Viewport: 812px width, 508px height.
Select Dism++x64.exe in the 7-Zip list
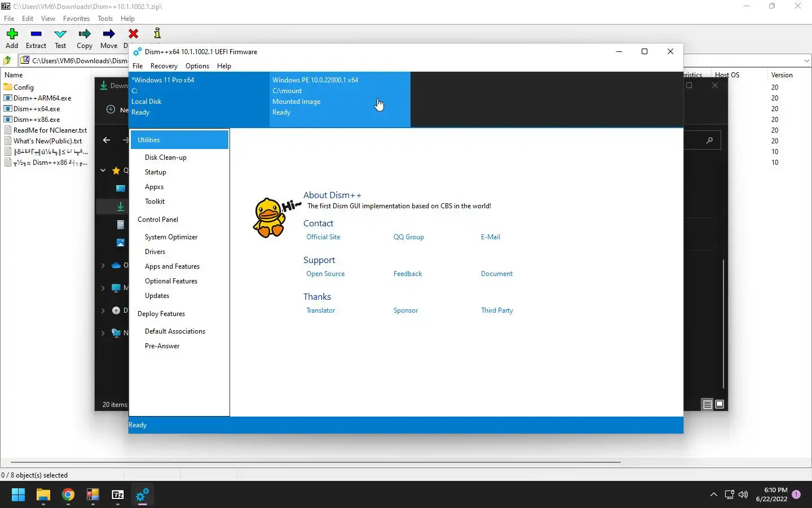(x=37, y=109)
